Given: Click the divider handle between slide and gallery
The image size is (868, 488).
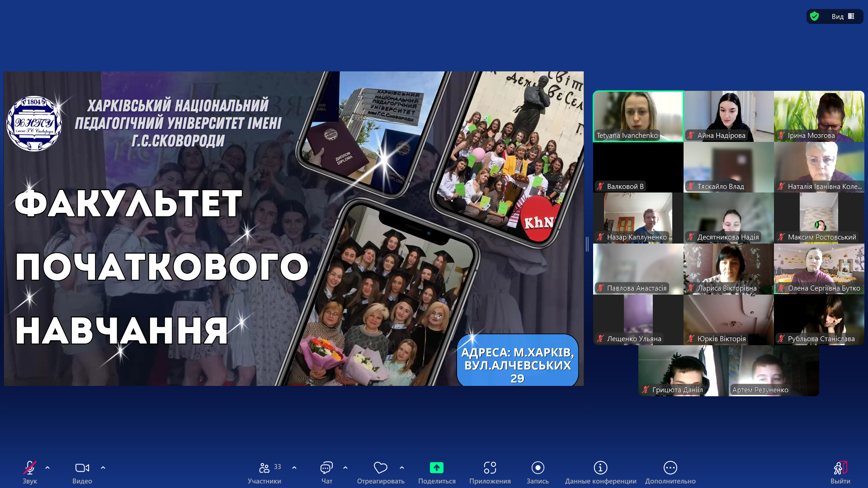Looking at the screenshot, I should point(587,244).
